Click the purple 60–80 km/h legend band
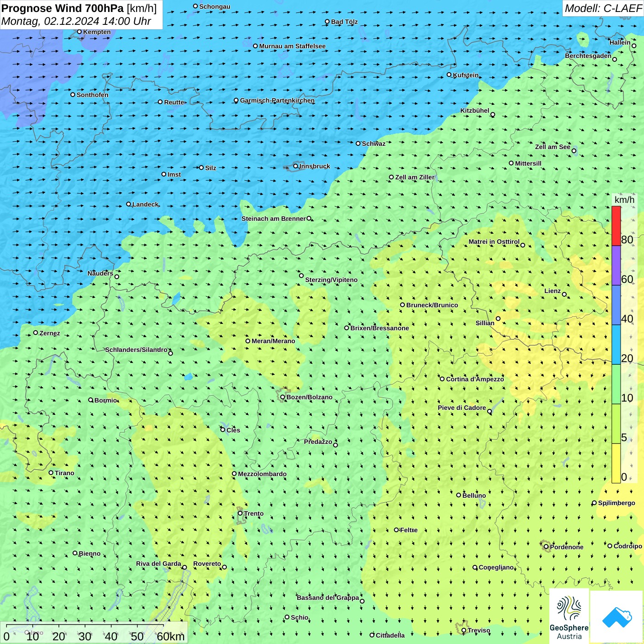This screenshot has height=644, width=644. 616,265
